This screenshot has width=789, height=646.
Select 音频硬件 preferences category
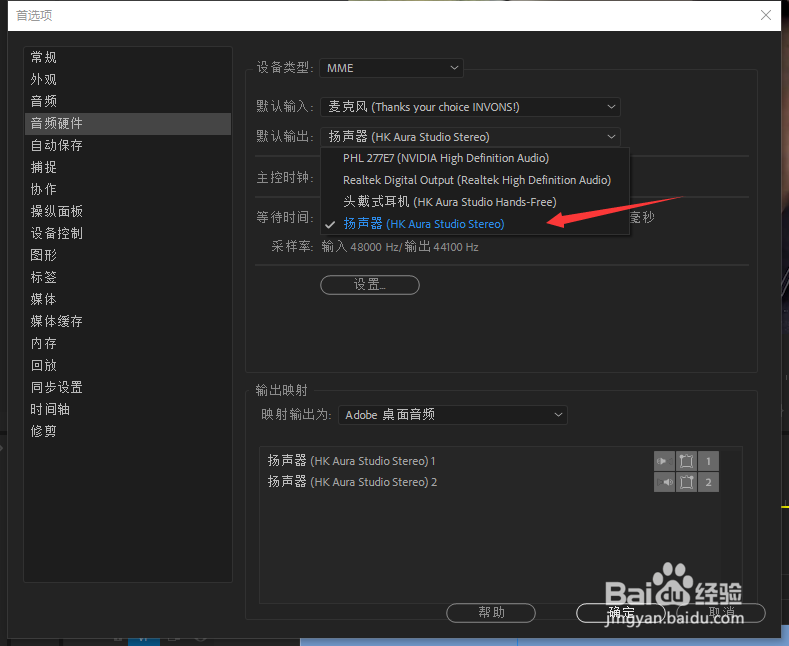click(x=128, y=123)
